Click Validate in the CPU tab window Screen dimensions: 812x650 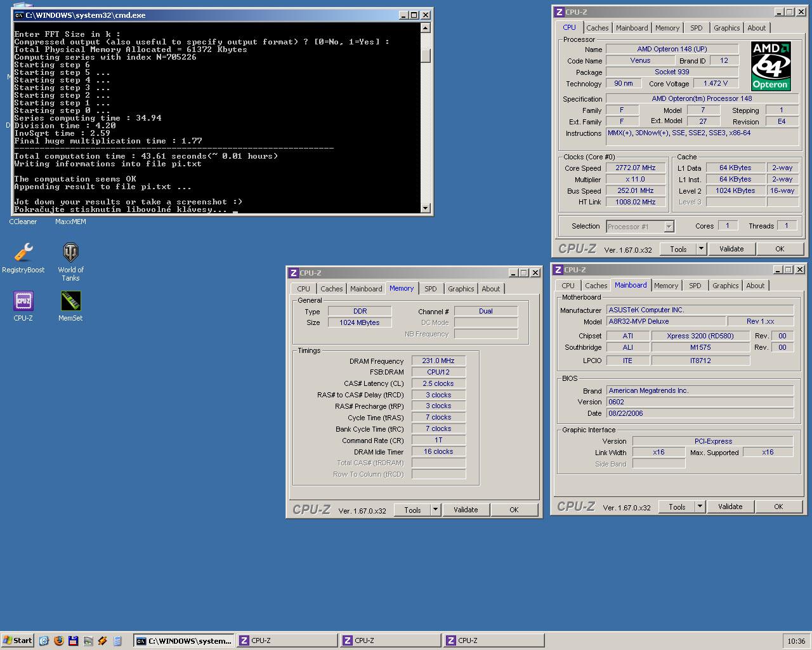pos(731,249)
